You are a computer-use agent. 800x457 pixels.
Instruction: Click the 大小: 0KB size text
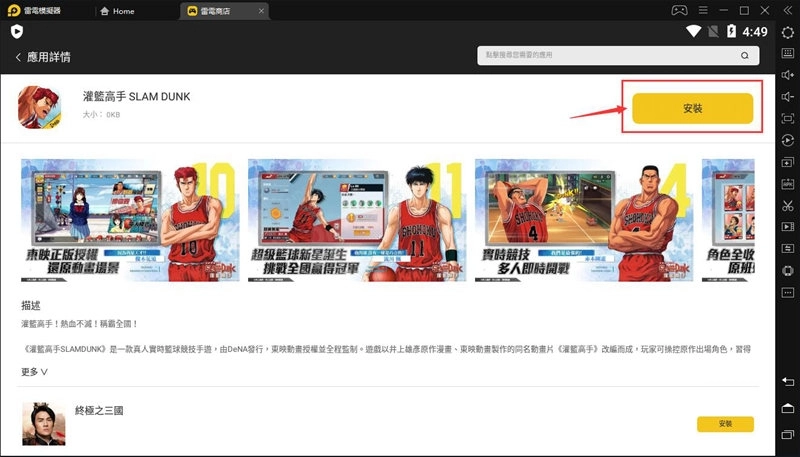coord(101,115)
